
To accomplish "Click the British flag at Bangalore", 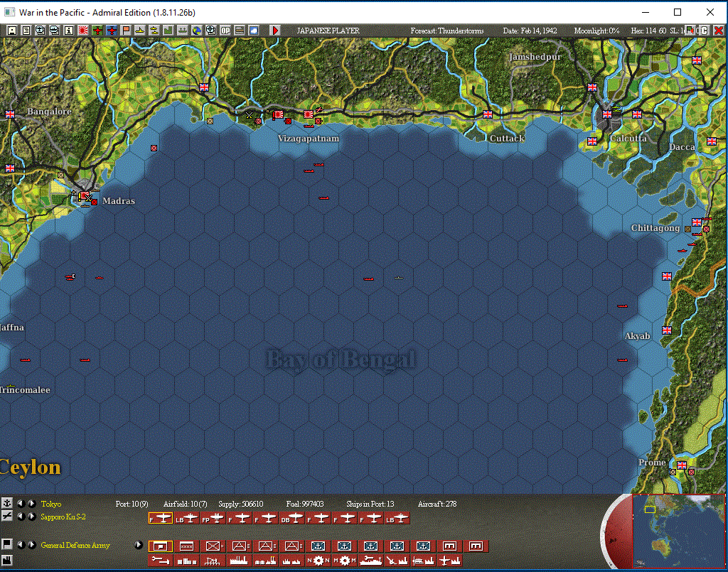I will click(10, 114).
